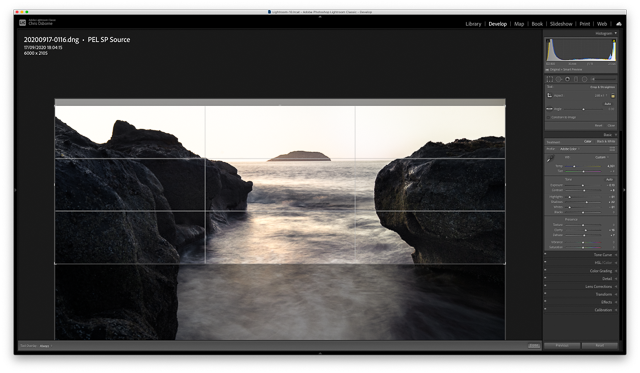Click the Auto straighten button
The image size is (640, 373).
click(x=608, y=104)
